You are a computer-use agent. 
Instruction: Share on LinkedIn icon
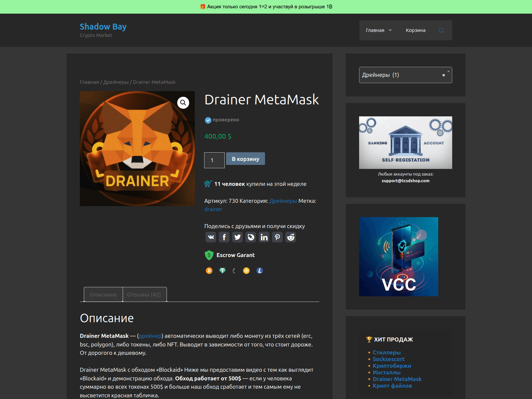coord(264,237)
